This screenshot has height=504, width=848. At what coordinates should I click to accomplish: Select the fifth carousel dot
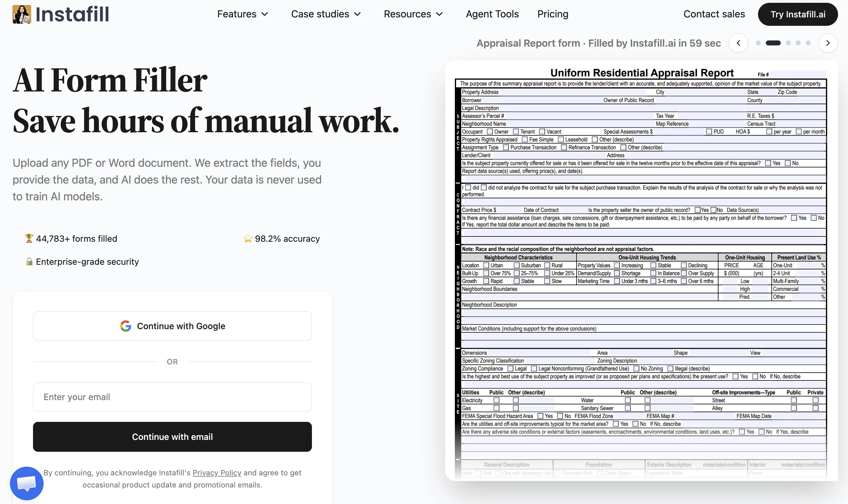click(808, 43)
